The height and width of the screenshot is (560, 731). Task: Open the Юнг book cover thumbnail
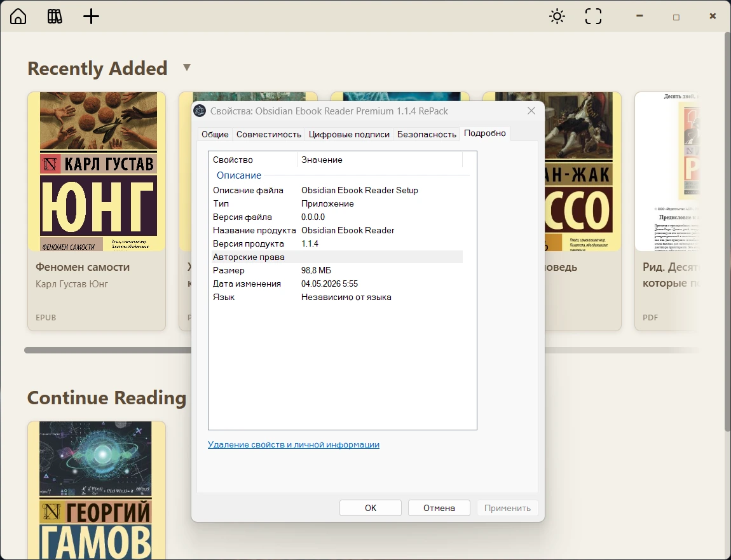point(97,172)
